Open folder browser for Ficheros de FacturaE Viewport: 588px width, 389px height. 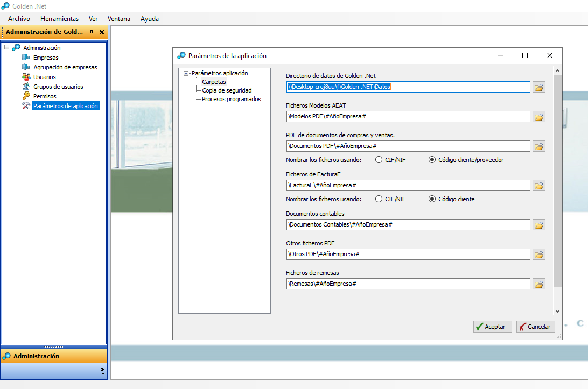tap(538, 186)
